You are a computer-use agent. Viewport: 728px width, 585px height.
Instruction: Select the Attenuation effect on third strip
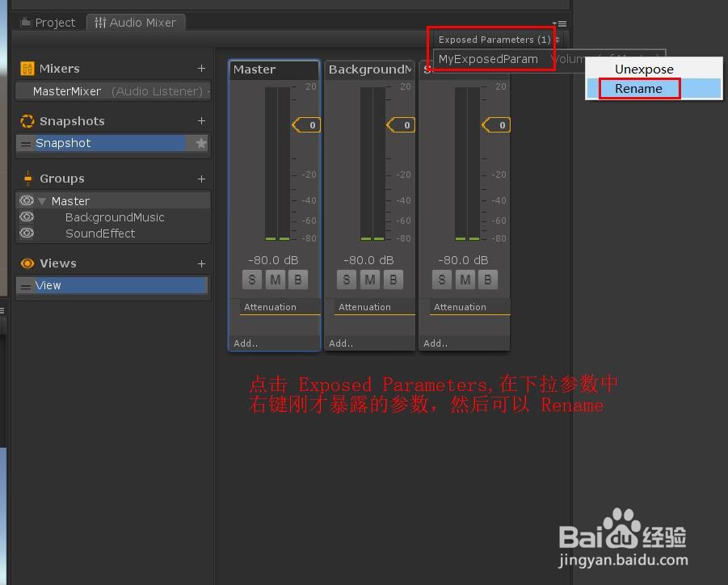pos(470,307)
